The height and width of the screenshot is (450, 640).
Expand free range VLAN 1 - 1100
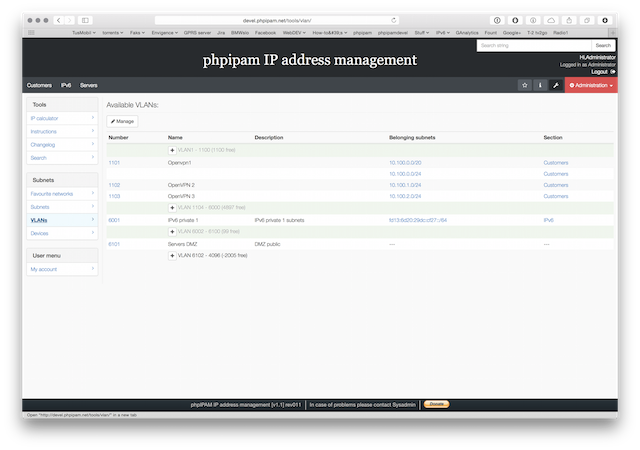(x=172, y=150)
